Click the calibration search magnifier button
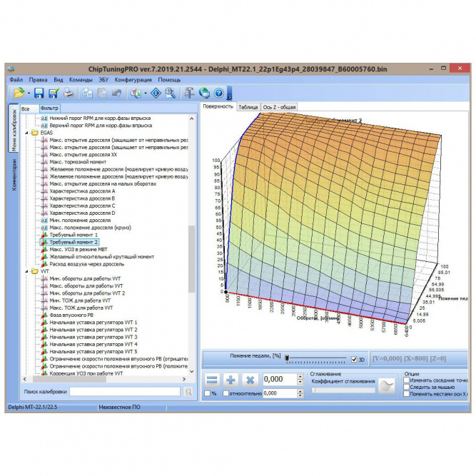Image resolution: width=476 pixels, height=476 pixels. (188, 392)
